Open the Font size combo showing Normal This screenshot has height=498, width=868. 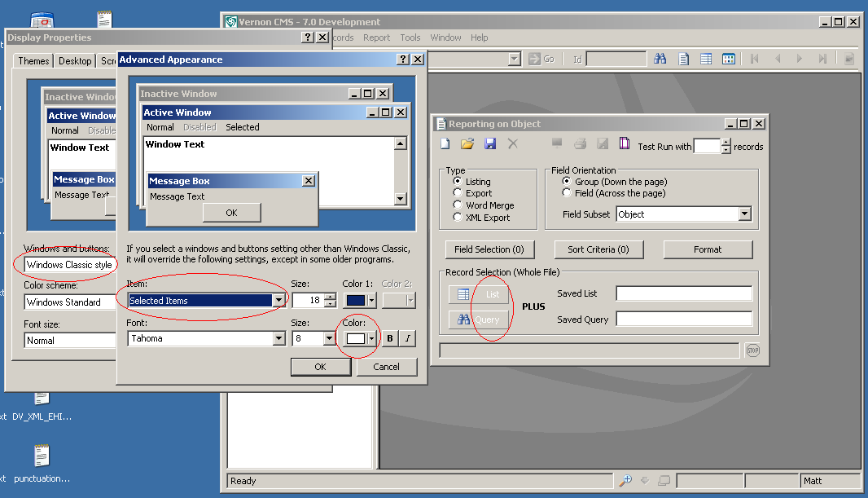point(70,340)
